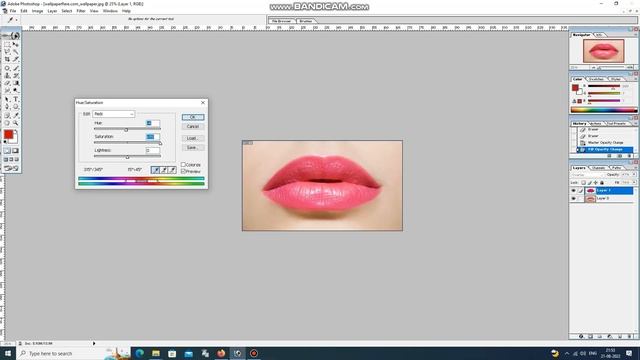Open the layer blending mode dropdown
The image size is (640, 360).
pos(587,175)
